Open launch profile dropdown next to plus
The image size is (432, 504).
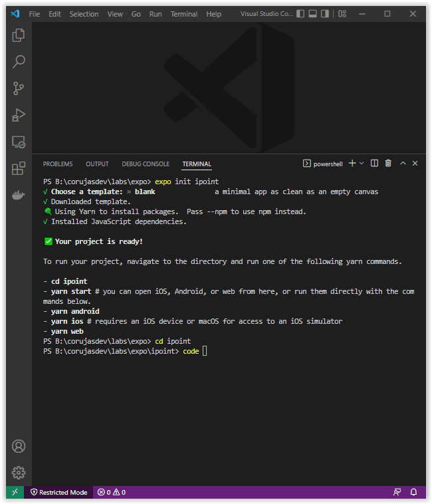click(362, 164)
